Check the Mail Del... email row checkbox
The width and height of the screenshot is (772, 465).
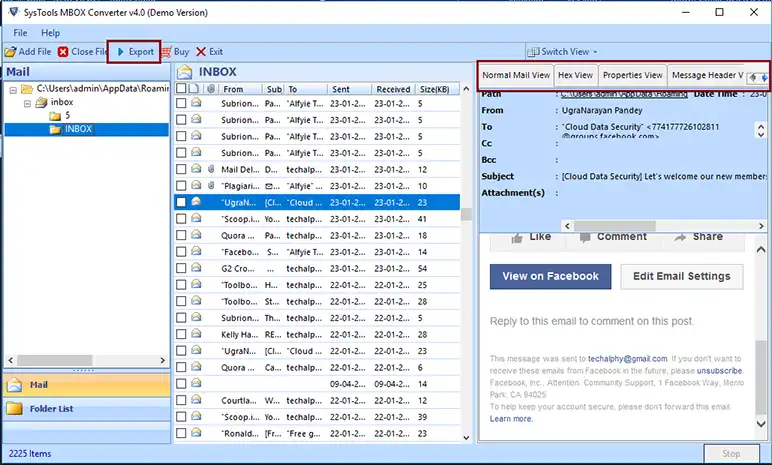coord(181,169)
